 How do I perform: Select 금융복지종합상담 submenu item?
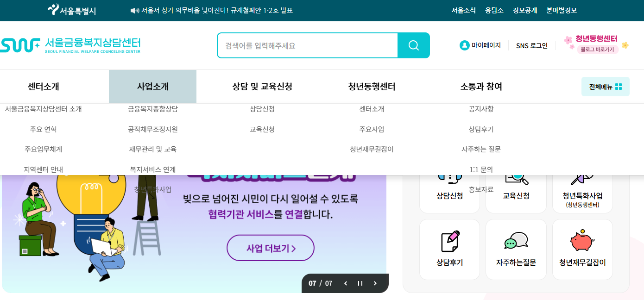[153, 109]
